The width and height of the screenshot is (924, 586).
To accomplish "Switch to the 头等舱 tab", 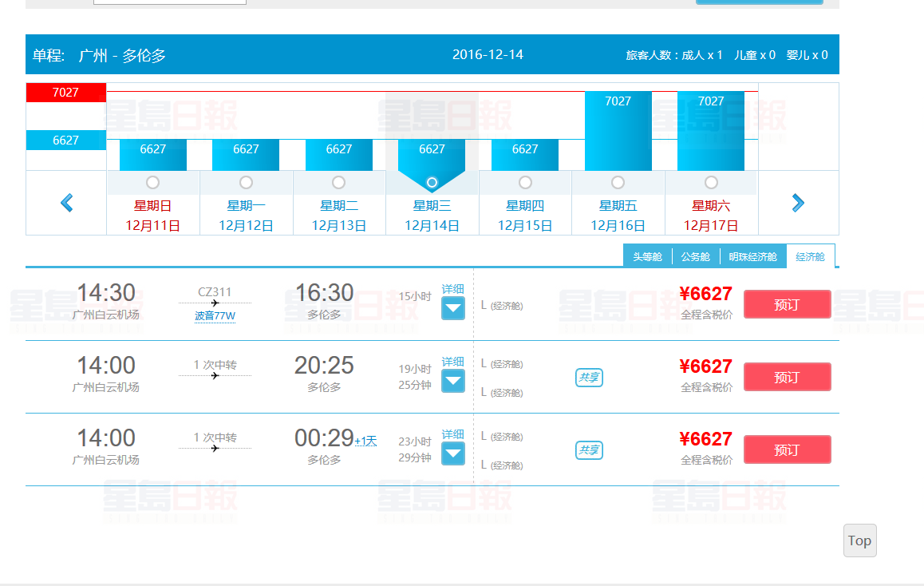I will point(647,257).
